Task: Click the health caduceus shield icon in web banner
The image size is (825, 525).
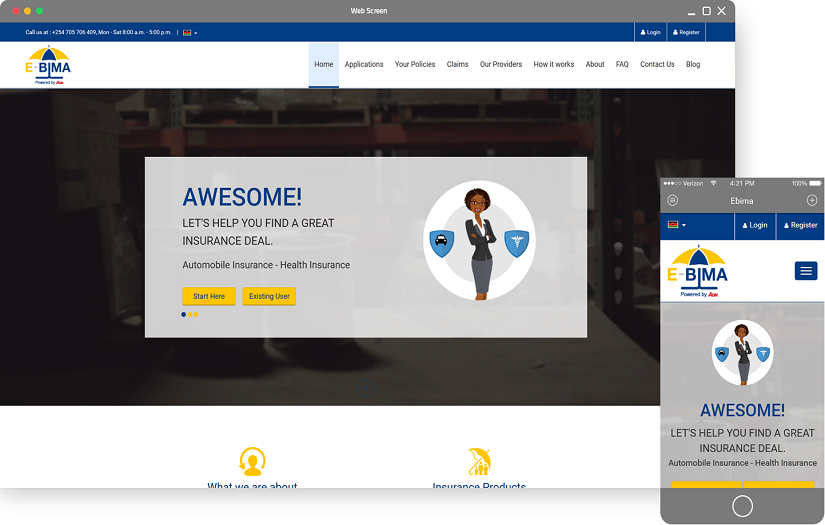Action: pos(517,243)
